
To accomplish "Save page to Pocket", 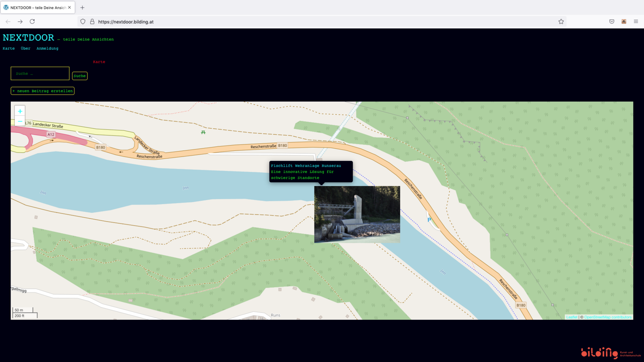I will [612, 22].
